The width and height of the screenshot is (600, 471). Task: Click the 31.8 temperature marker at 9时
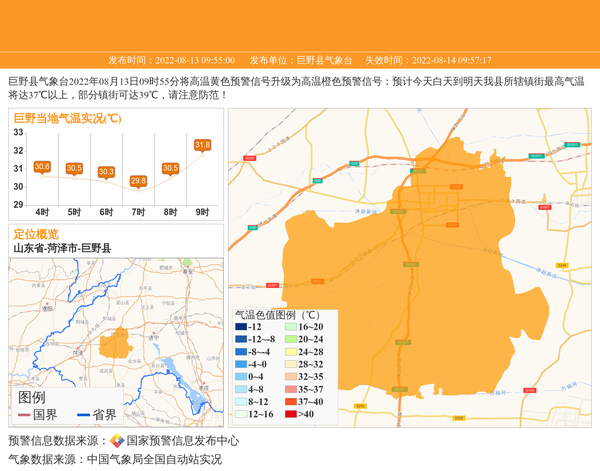(202, 146)
